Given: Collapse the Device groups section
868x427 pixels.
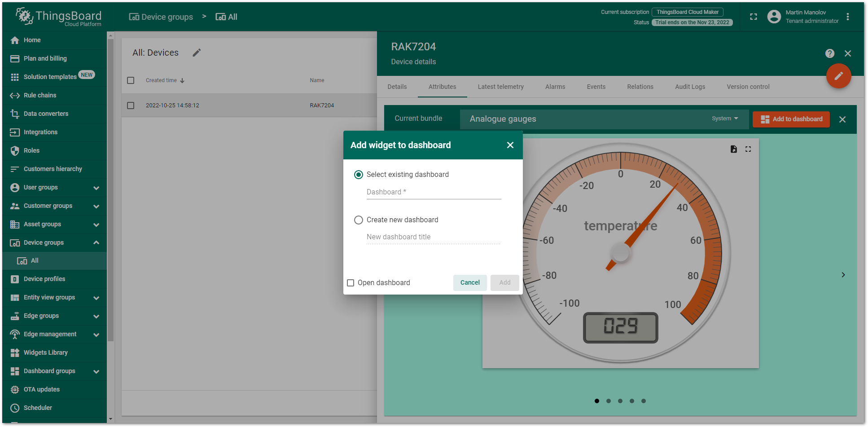Looking at the screenshot, I should [43, 242].
